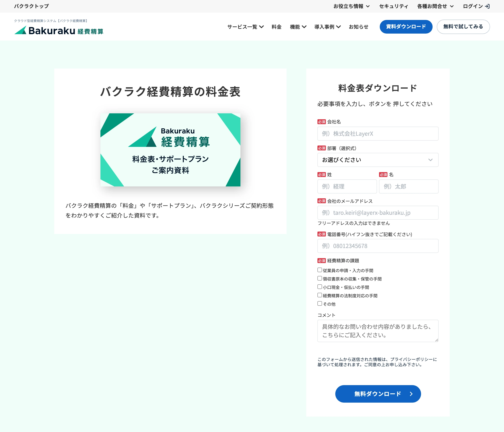This screenshot has width=504, height=432.
Task: Focus the 会社のメールアドレス field
Action: tap(378, 213)
